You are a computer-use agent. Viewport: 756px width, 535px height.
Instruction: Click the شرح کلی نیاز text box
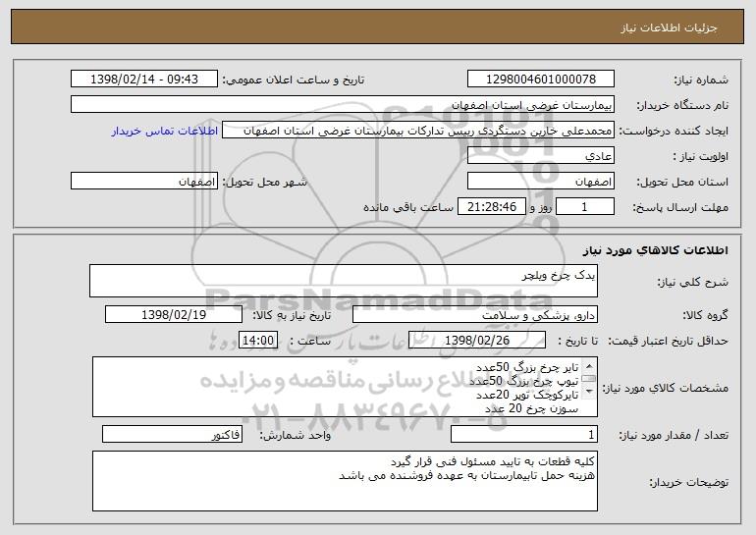tap(344, 281)
